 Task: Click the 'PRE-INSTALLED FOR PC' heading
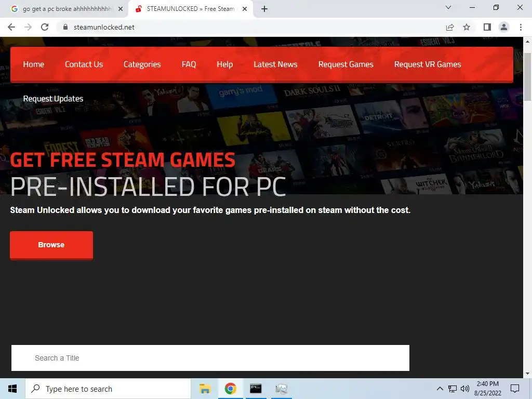[x=148, y=187]
